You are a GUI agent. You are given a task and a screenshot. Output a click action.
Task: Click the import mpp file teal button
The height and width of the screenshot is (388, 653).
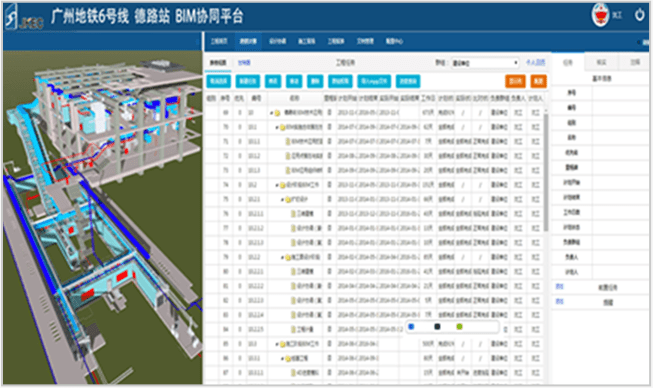click(x=374, y=81)
